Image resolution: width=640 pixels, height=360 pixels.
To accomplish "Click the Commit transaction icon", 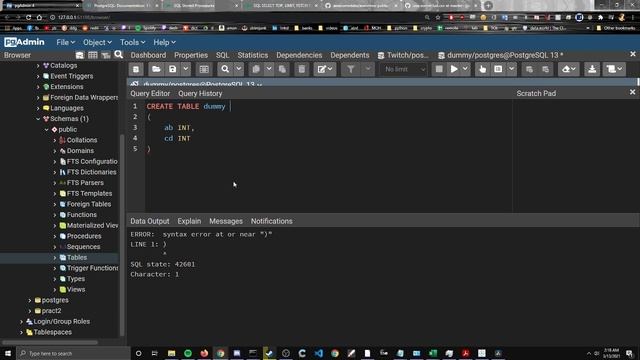I will pyautogui.click(x=529, y=69).
